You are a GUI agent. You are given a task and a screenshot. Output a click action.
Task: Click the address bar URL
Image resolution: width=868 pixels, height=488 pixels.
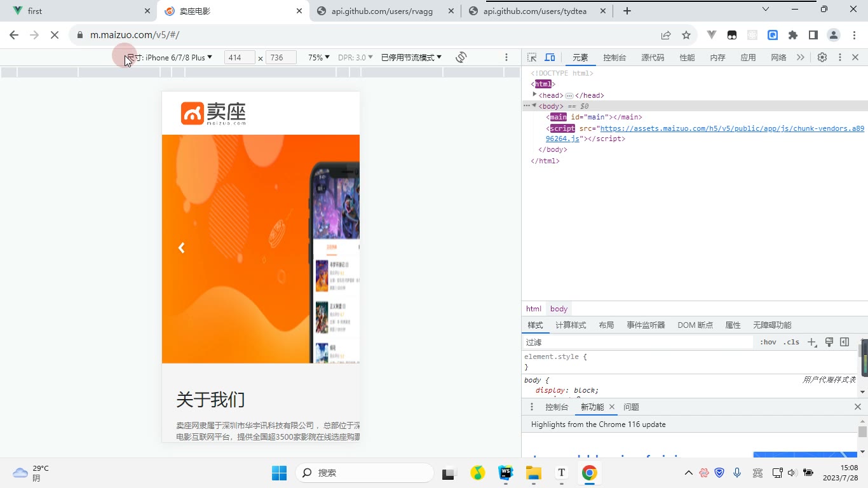pos(135,35)
